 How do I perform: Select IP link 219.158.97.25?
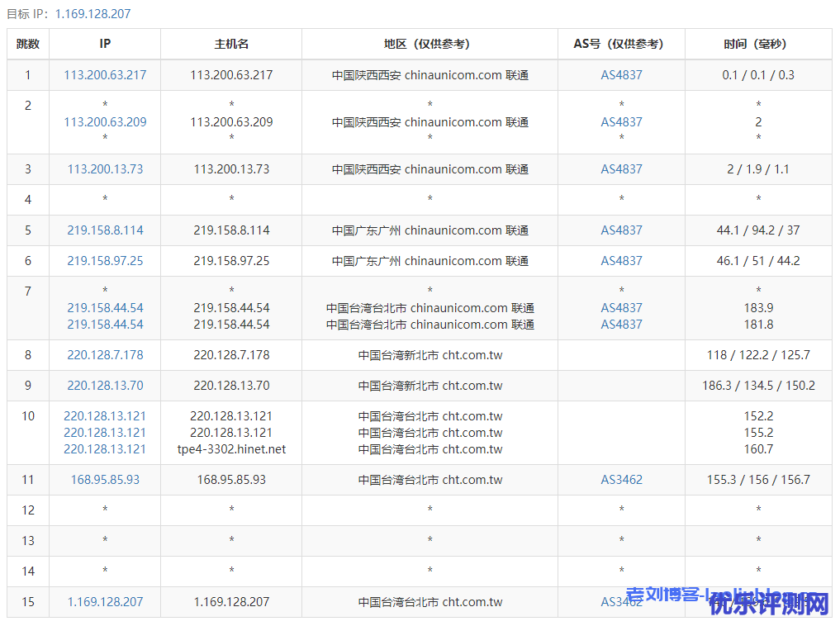[x=105, y=261]
